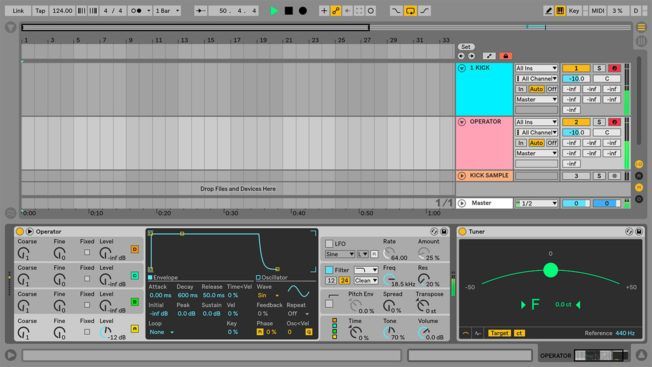The height and width of the screenshot is (367, 652).
Task: Collapse the 1 KICK track
Action: [x=462, y=68]
